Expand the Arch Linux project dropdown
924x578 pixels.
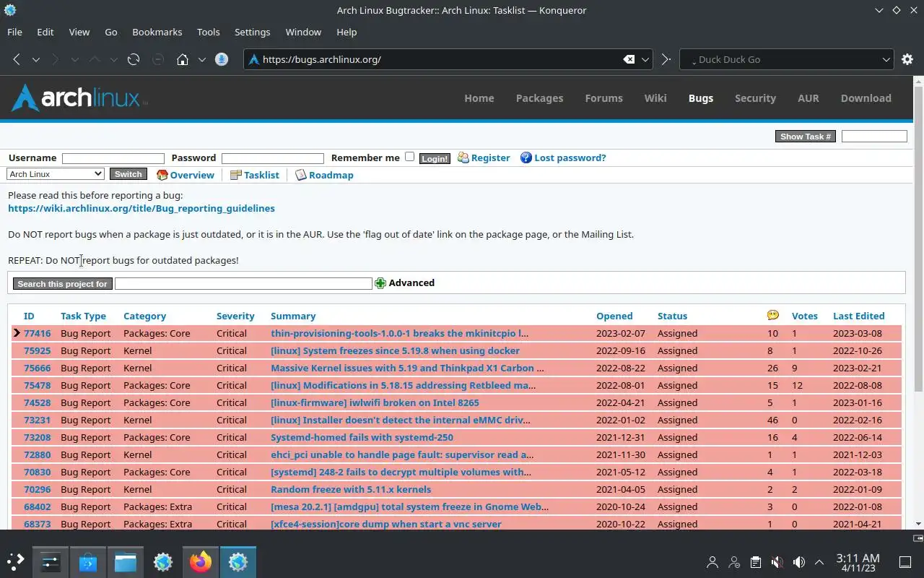tap(56, 174)
